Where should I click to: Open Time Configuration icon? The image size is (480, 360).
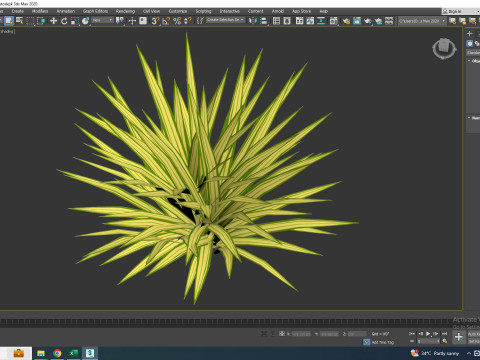[445, 341]
